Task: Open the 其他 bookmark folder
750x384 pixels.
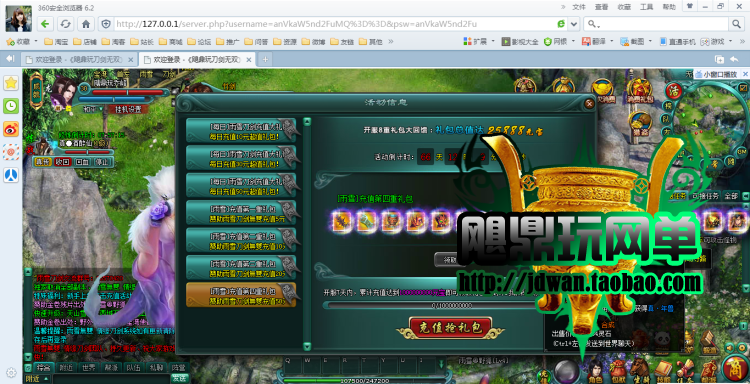Action: click(x=371, y=42)
